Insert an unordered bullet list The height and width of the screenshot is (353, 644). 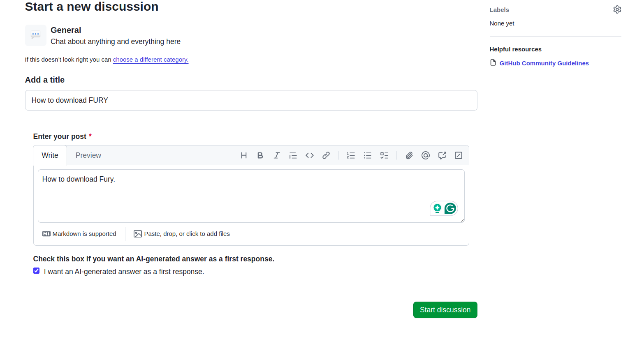(x=368, y=155)
